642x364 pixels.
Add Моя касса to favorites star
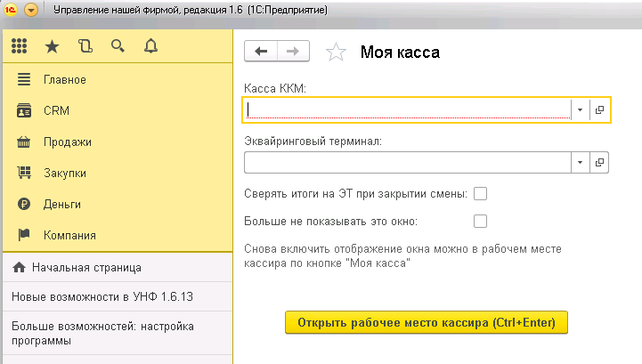point(336,52)
